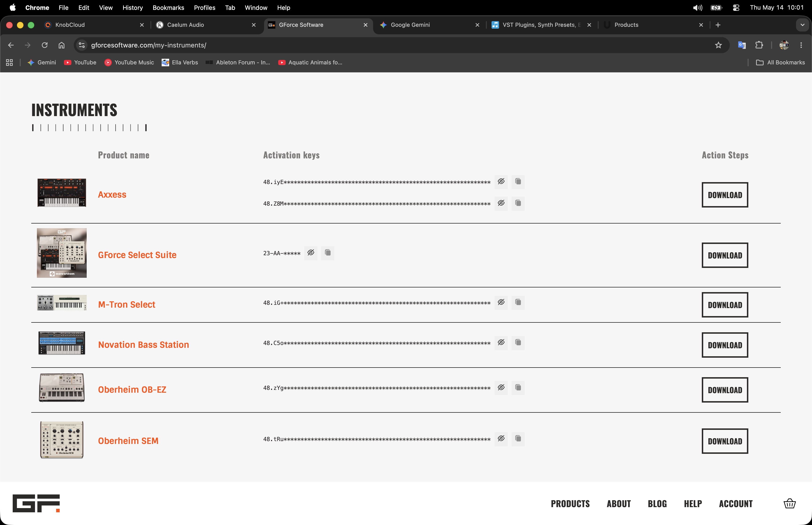Open the History menu in menu bar
812x525 pixels.
pos(133,8)
